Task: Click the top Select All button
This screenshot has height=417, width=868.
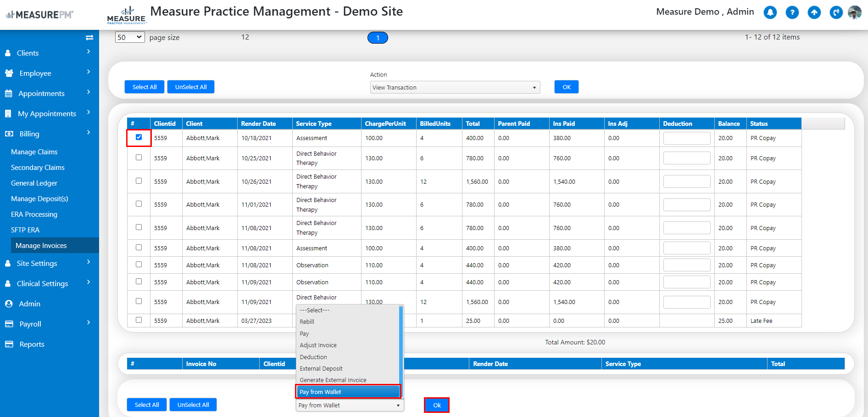Action: click(x=145, y=87)
